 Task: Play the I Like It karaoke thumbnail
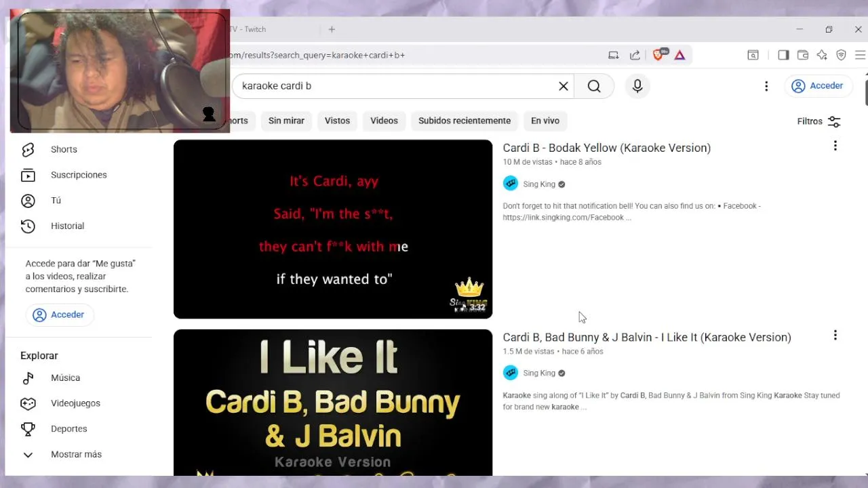point(333,403)
